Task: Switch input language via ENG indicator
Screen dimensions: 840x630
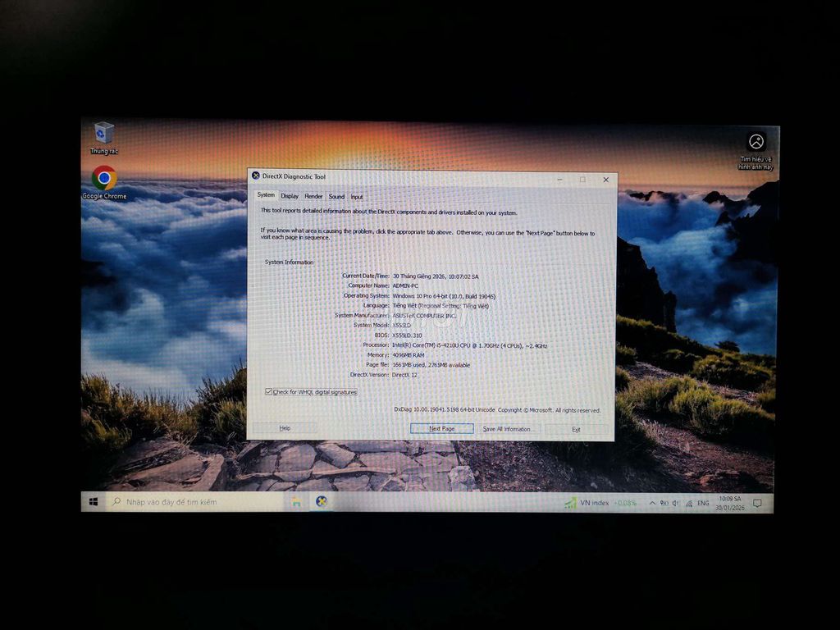Action: click(703, 502)
